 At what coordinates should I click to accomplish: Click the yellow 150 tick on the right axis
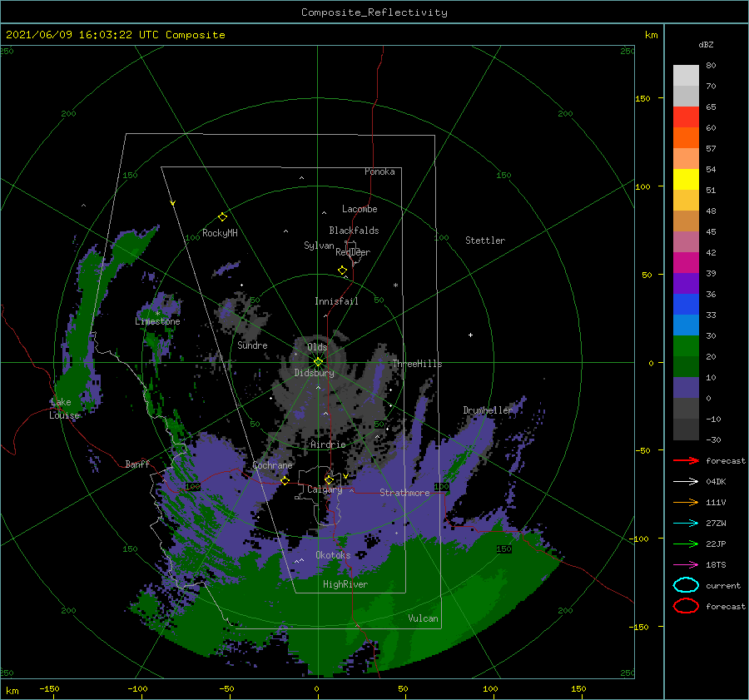[x=642, y=98]
